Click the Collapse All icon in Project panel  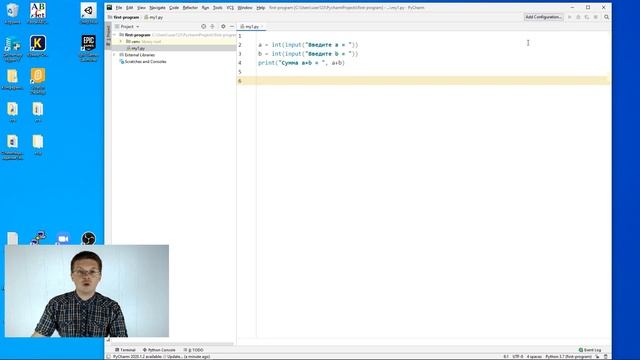pos(212,27)
